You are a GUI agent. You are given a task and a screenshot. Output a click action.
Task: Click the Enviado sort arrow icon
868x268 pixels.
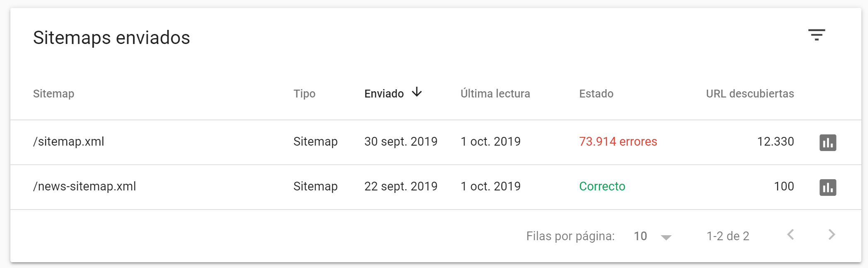point(417,92)
